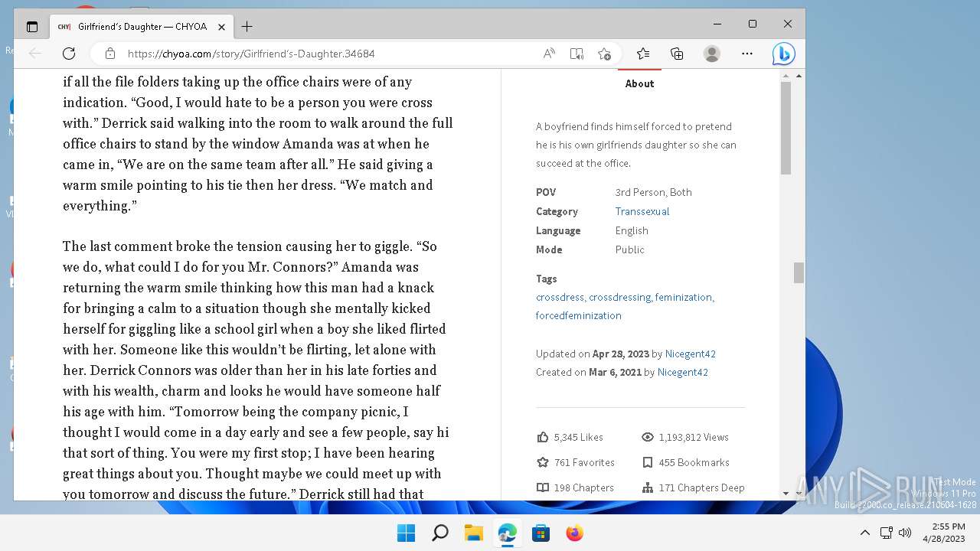Open the Collections icon
Image resolution: width=980 pixels, height=551 pixels.
pos(677,54)
